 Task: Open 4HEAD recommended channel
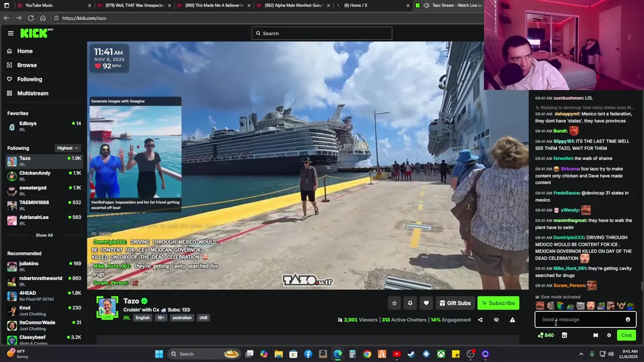(x=44, y=296)
